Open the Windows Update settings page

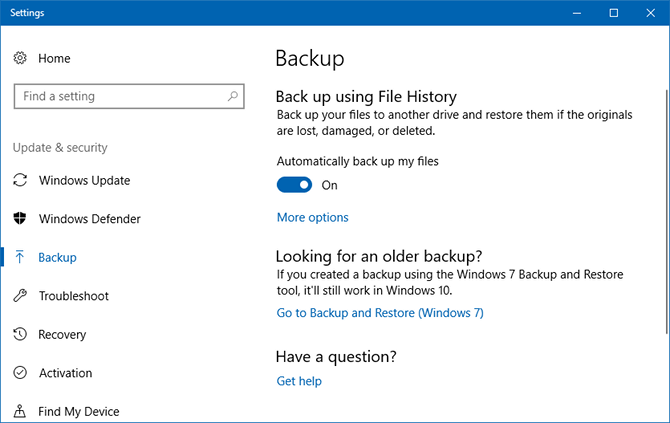tap(84, 181)
